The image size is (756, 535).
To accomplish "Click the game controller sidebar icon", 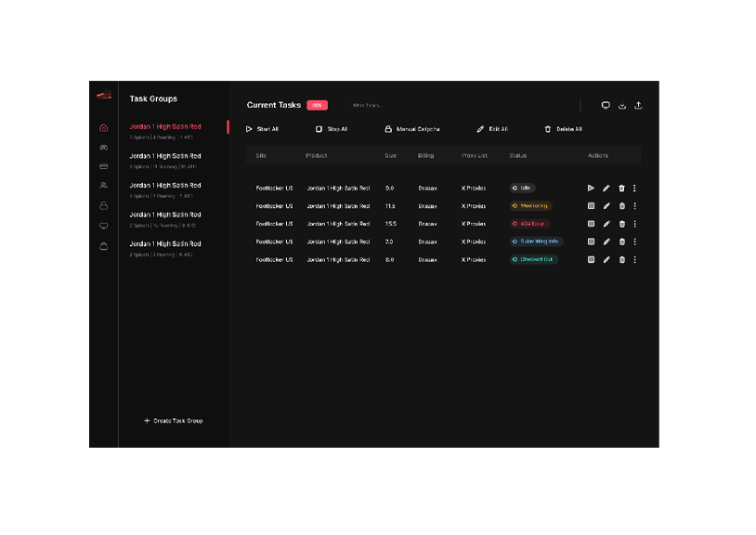I will pyautogui.click(x=103, y=148).
